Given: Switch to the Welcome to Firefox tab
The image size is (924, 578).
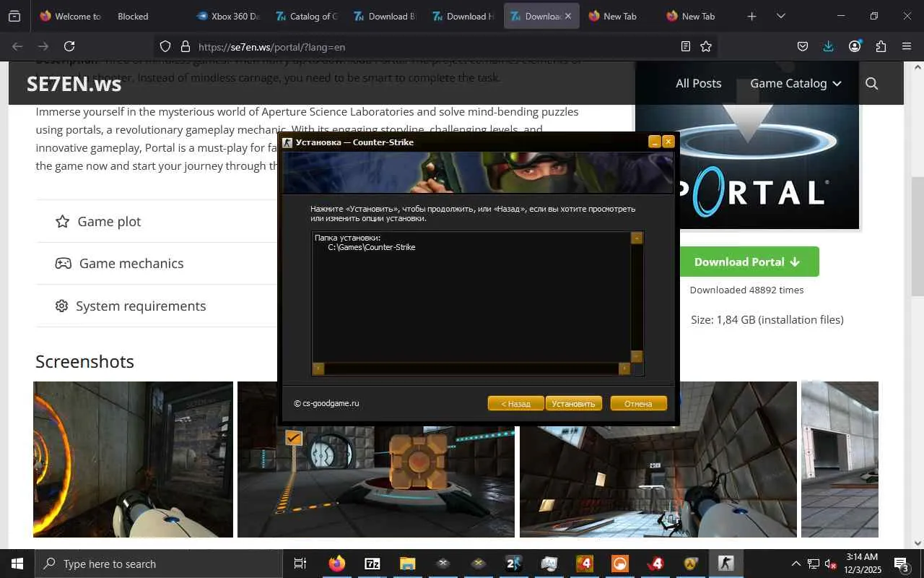Looking at the screenshot, I should (71, 16).
